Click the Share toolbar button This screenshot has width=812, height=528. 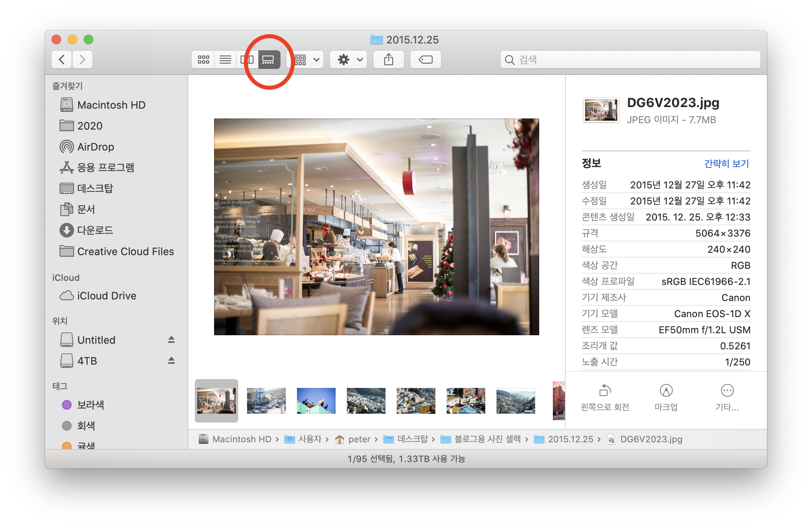click(388, 60)
